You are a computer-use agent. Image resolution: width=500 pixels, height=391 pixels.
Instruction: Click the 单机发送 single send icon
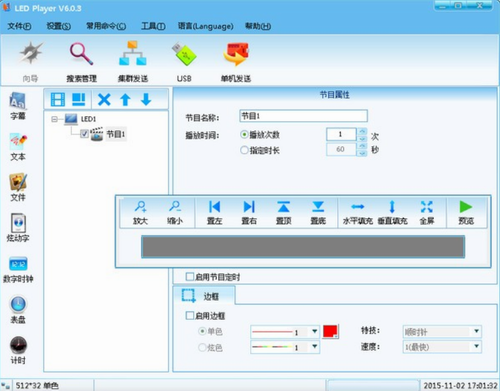click(236, 62)
